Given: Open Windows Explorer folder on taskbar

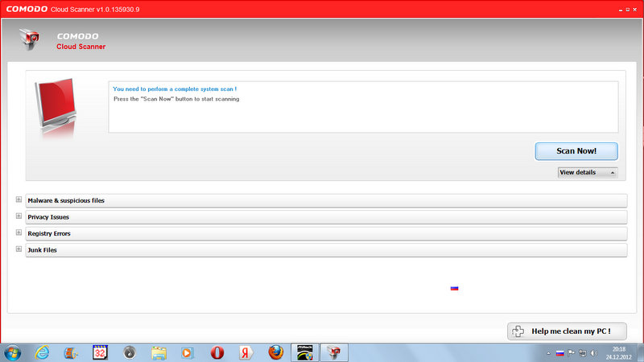Looking at the screenshot, I should click(159, 352).
